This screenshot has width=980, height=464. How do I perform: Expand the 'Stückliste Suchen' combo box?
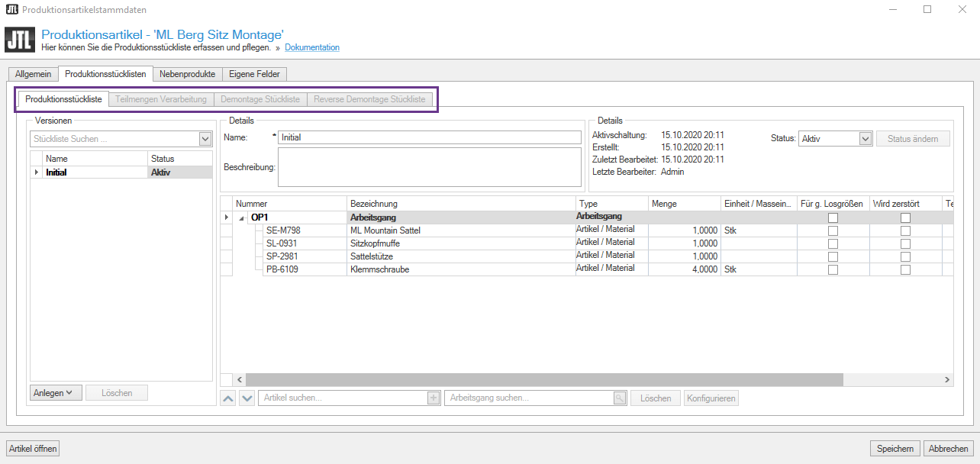[x=205, y=140]
